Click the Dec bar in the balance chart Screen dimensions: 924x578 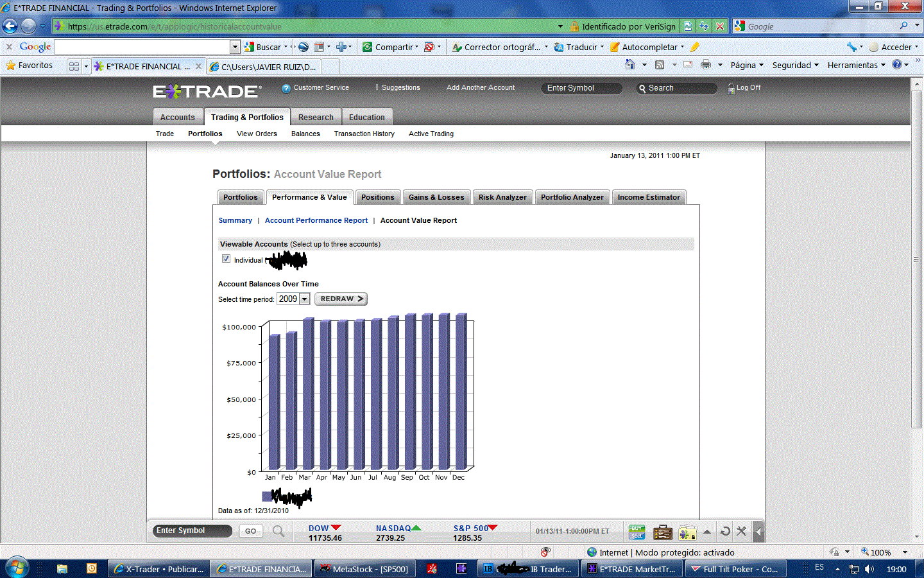460,391
